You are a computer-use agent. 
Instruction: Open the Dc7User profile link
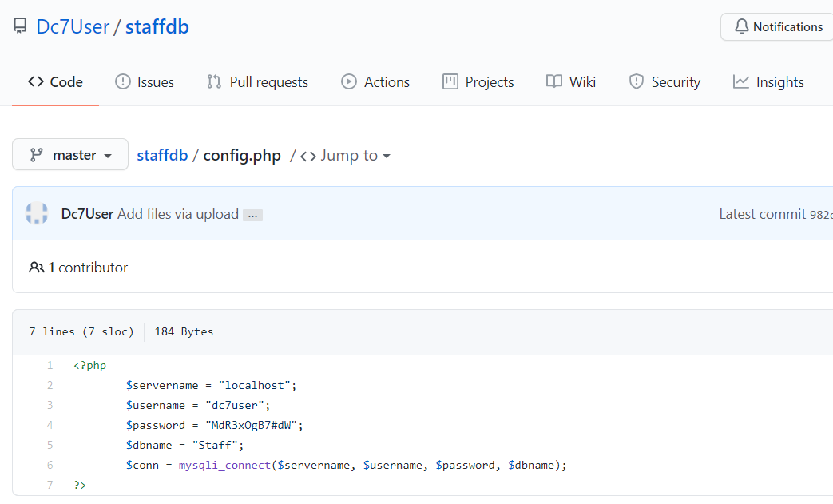click(x=73, y=26)
